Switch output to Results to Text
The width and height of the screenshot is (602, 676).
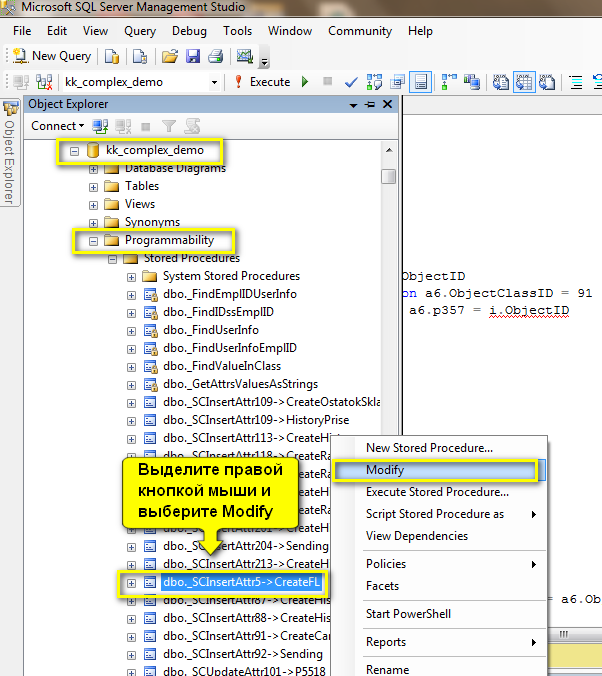coord(501,82)
